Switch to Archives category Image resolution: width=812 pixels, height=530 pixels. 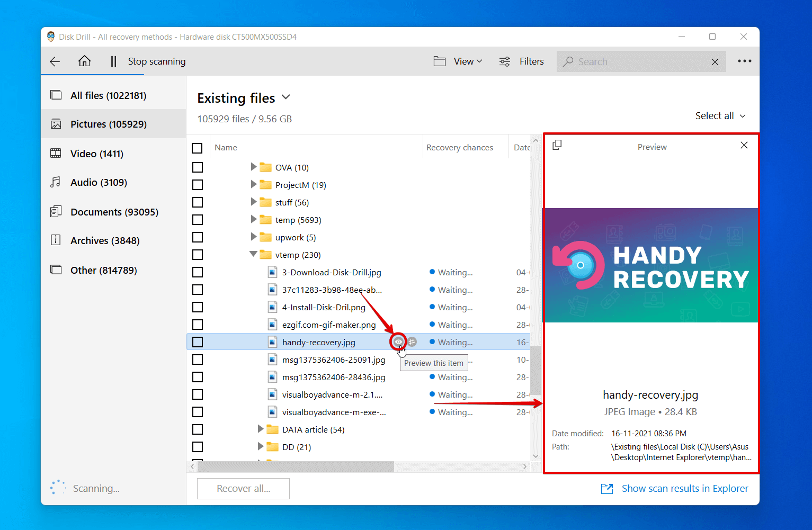tap(113, 240)
